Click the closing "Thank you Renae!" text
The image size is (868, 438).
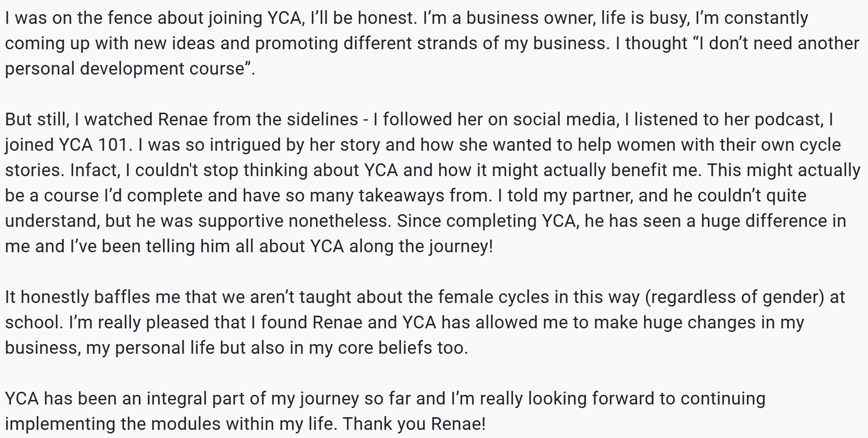(414, 424)
